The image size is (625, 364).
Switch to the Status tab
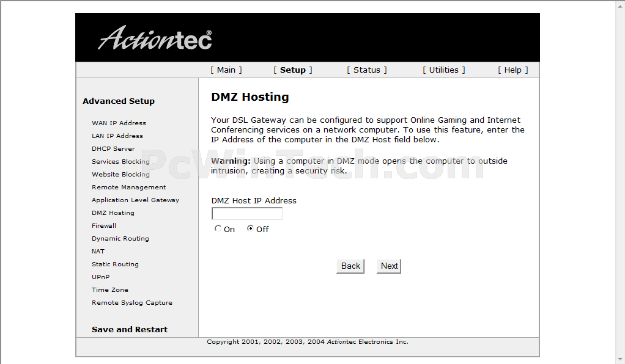click(367, 70)
